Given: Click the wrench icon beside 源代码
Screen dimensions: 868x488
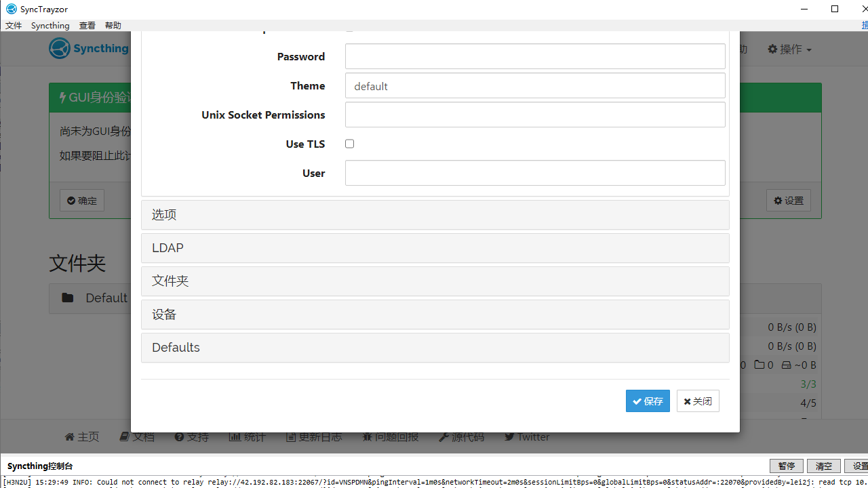Looking at the screenshot, I should [443, 437].
